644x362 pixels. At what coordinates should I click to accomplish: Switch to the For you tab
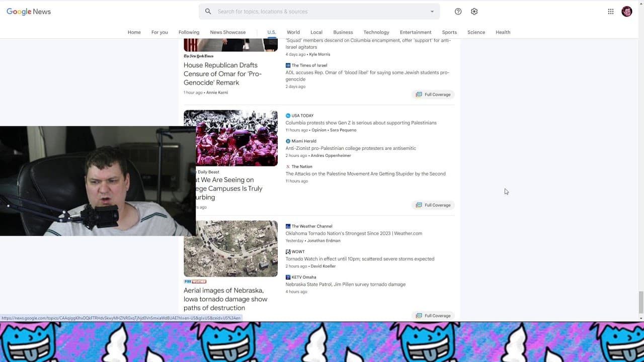coord(159,32)
